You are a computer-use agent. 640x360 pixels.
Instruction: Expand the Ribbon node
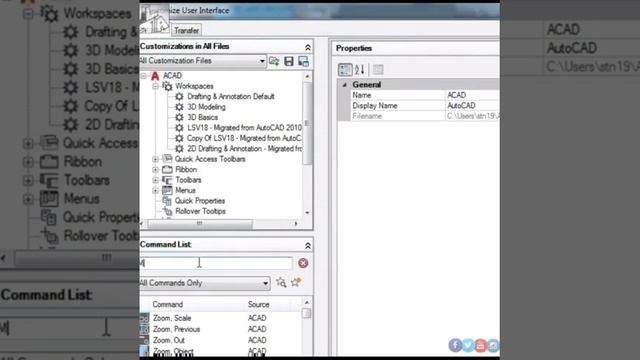(x=155, y=169)
